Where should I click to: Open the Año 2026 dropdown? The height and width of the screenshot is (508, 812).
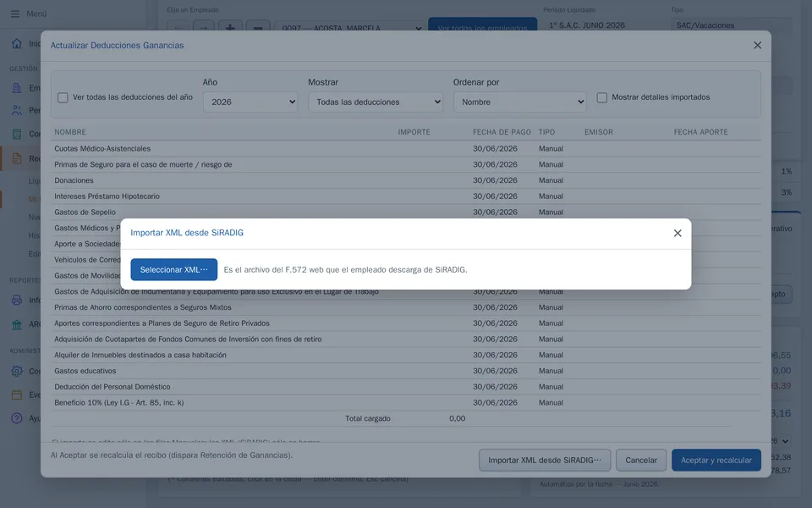point(250,102)
